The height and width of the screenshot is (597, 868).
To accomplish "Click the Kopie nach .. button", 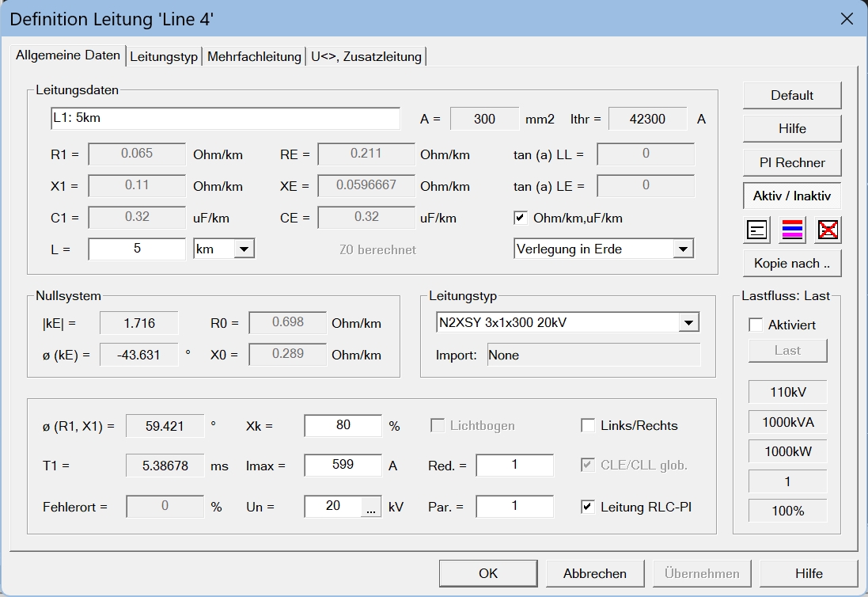I will pos(791,264).
